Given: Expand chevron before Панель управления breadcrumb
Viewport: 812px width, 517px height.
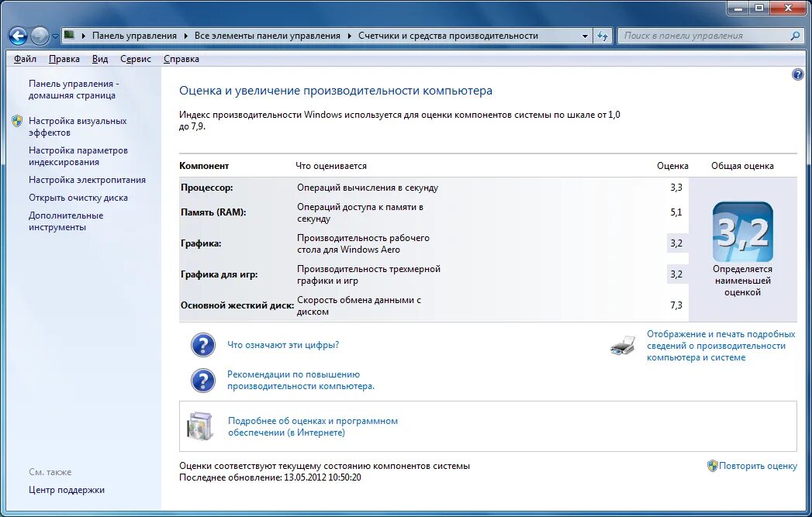Looking at the screenshot, I should click(84, 36).
